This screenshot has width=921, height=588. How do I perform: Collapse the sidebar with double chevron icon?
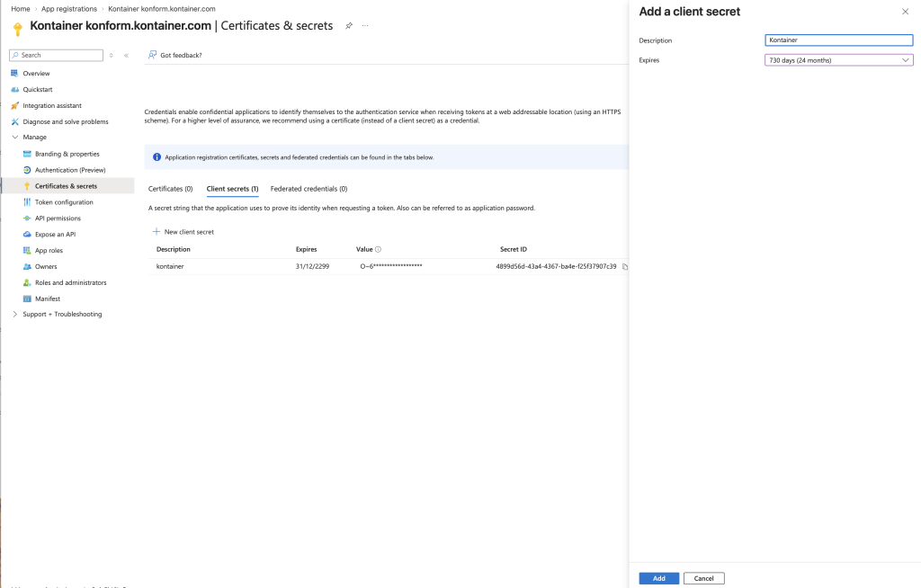(126, 55)
